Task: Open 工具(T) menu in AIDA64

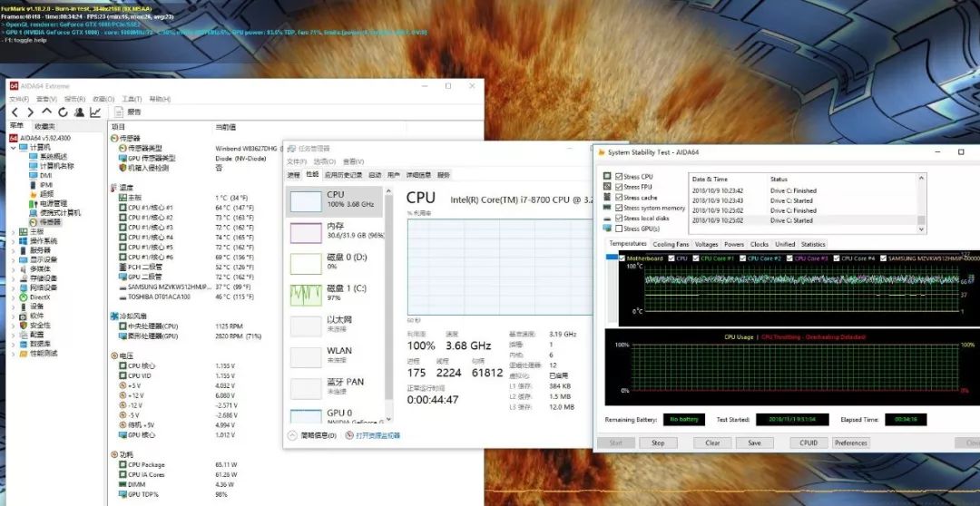Action: pos(132,100)
